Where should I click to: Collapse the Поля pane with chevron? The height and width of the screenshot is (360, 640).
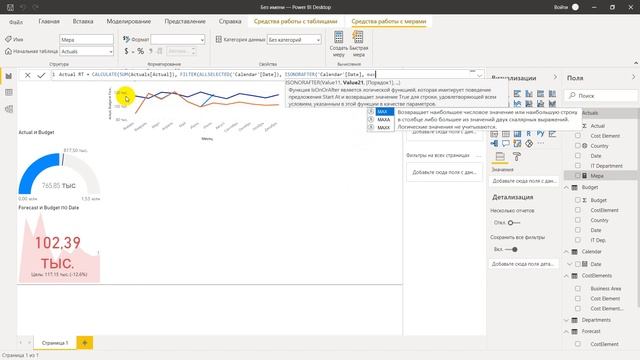click(x=633, y=77)
